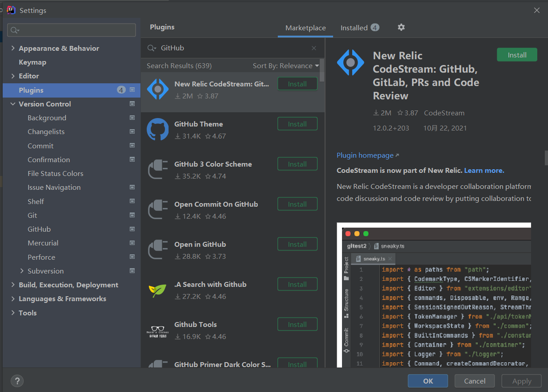Click the .A Search with Github leaf icon
Screen dimensions: 548x392
157,290
